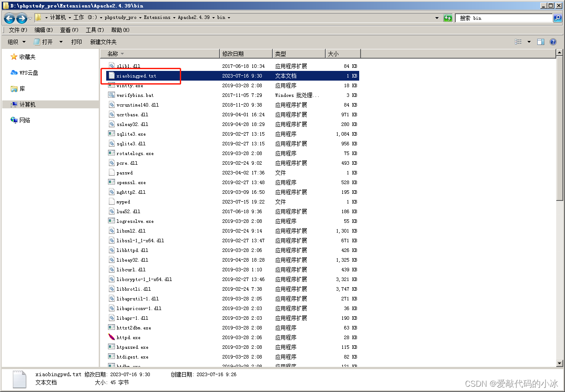Select the mypwd file icon
Image resolution: width=565 pixels, height=392 pixels.
112,202
